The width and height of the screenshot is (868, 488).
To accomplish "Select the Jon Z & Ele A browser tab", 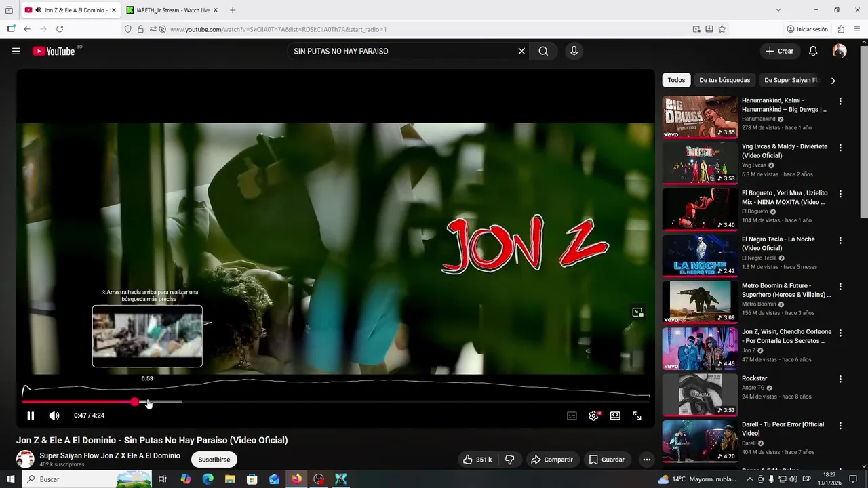I will 71,10.
